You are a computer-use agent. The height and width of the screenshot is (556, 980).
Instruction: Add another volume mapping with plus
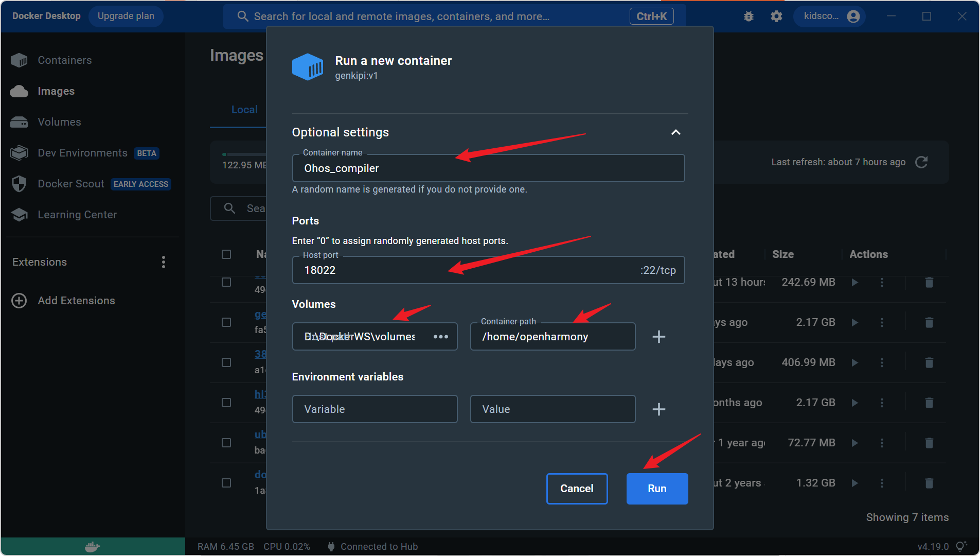pos(659,337)
